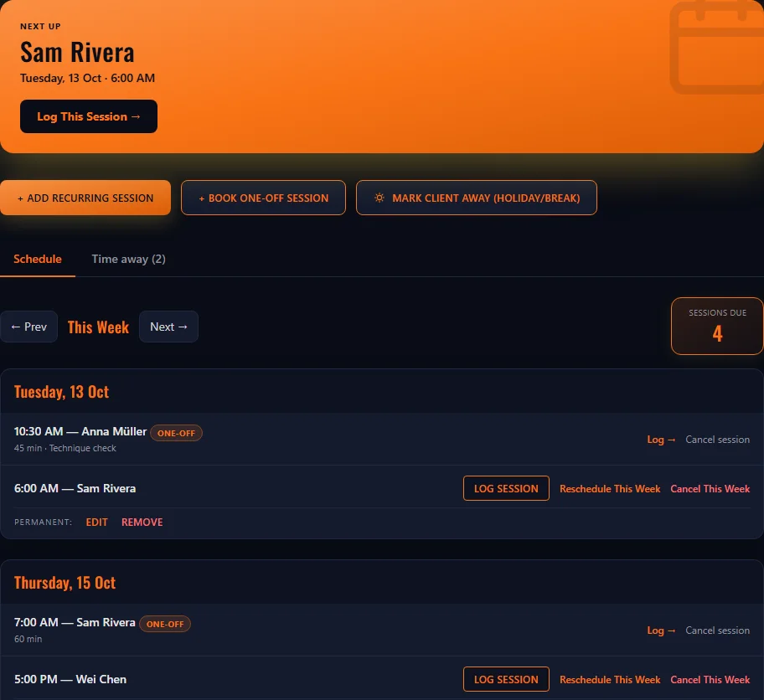Go to previous week with Prev
The width and height of the screenshot is (764, 700).
coord(28,327)
